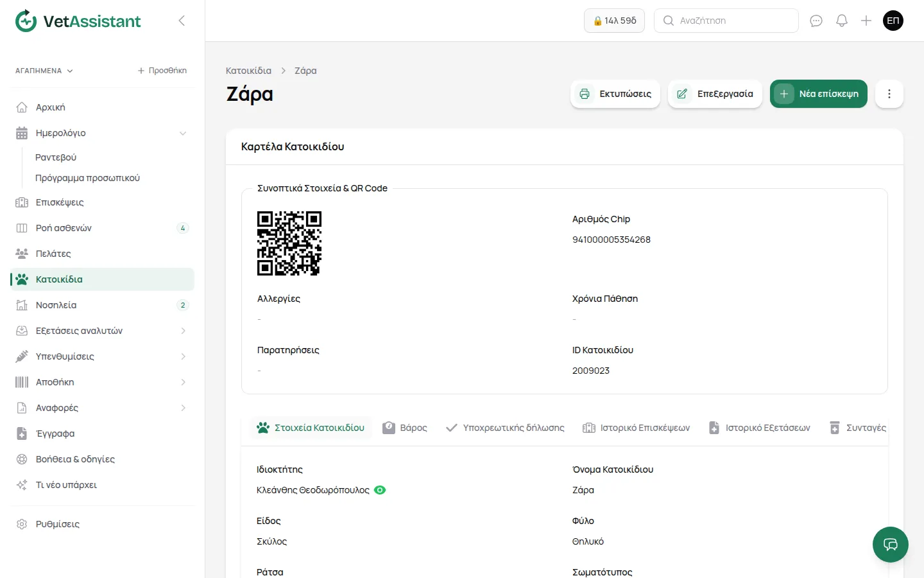Switch to Υποχρεωτικής δήλωσης tab

(x=505, y=428)
